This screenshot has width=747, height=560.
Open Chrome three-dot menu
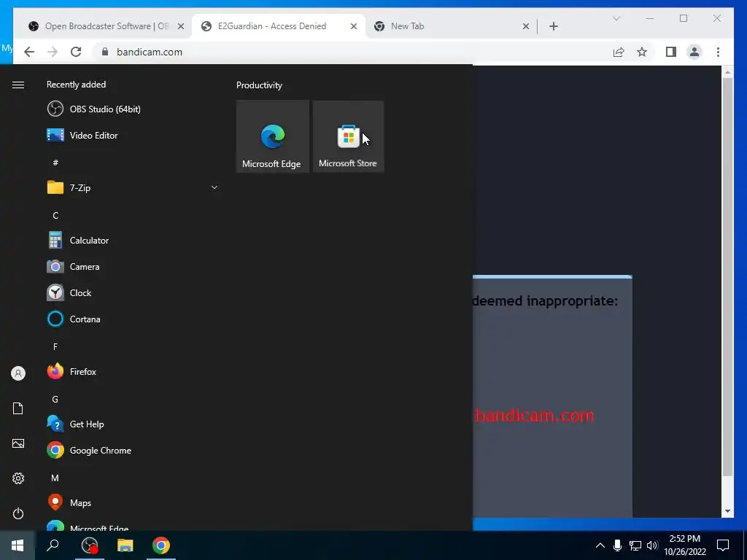(x=718, y=52)
